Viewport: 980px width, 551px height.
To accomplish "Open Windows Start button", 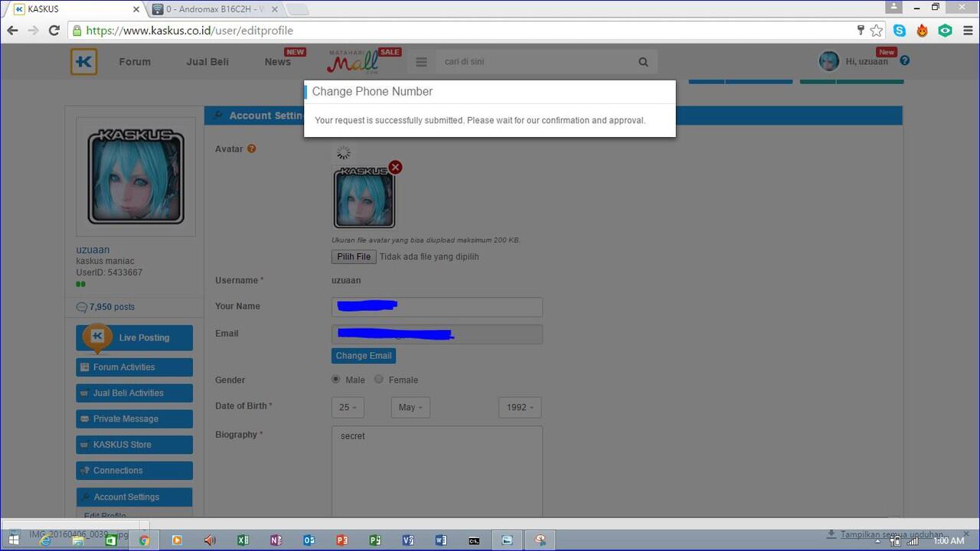I will tap(13, 540).
